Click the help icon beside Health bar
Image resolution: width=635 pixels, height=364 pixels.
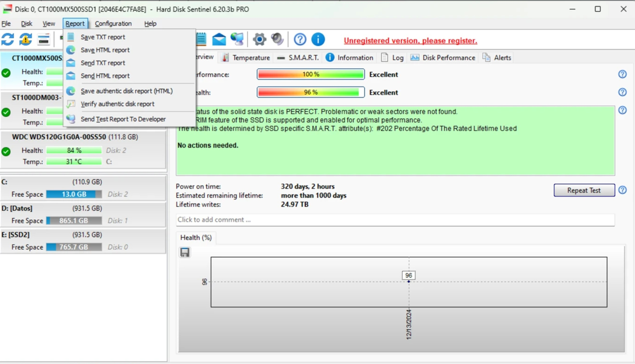(622, 92)
